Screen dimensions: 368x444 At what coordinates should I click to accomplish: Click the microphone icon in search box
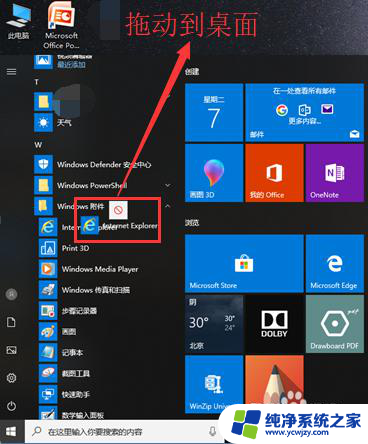click(x=212, y=432)
